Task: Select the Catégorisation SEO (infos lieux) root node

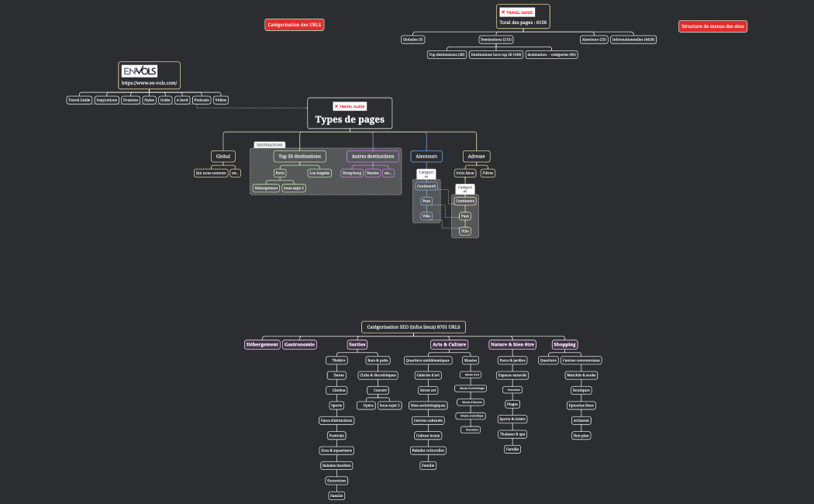Action: pos(413,327)
